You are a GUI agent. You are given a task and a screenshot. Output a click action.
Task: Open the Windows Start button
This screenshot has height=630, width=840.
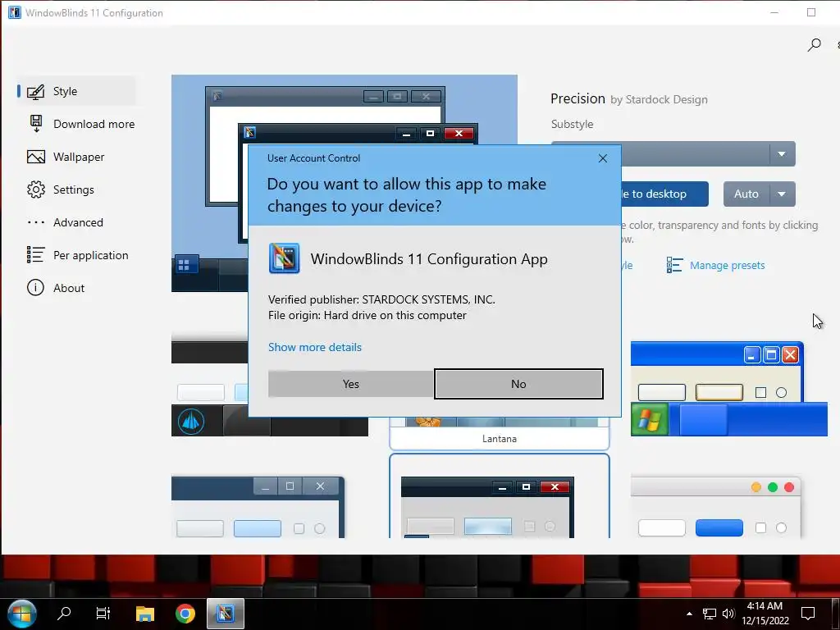click(x=21, y=614)
